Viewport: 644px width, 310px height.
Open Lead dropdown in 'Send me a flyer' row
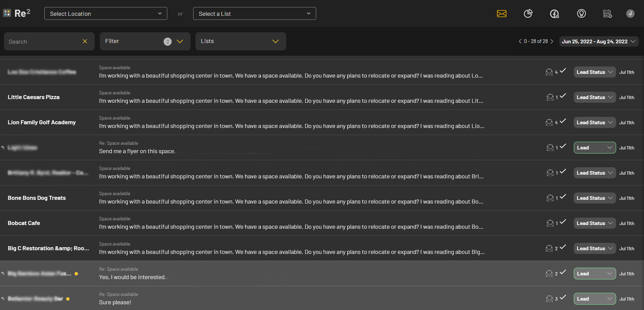pyautogui.click(x=595, y=148)
